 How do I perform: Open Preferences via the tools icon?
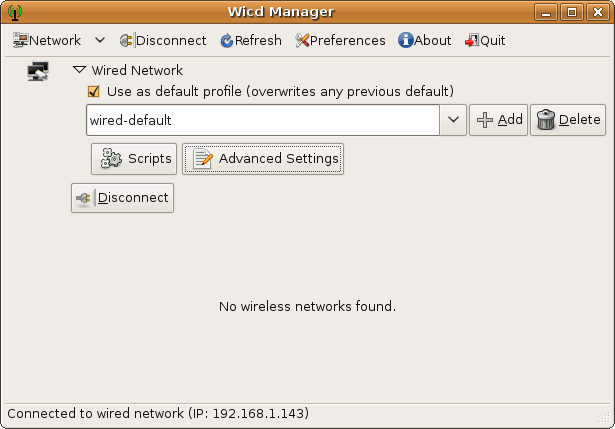tap(302, 41)
